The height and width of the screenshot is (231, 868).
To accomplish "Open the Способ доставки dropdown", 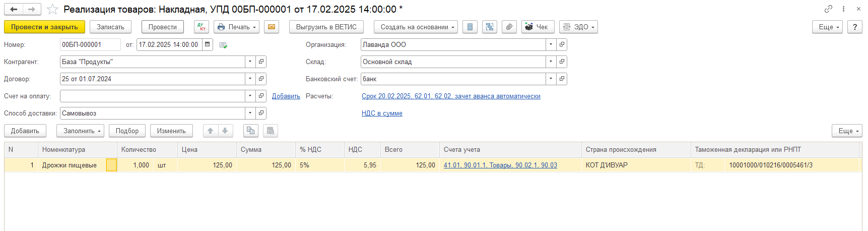I will pos(250,113).
